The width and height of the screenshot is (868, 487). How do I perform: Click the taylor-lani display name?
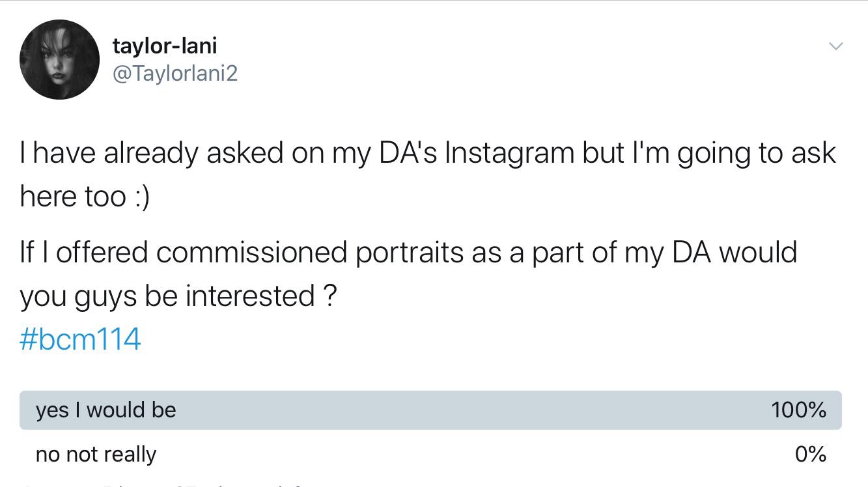click(165, 46)
